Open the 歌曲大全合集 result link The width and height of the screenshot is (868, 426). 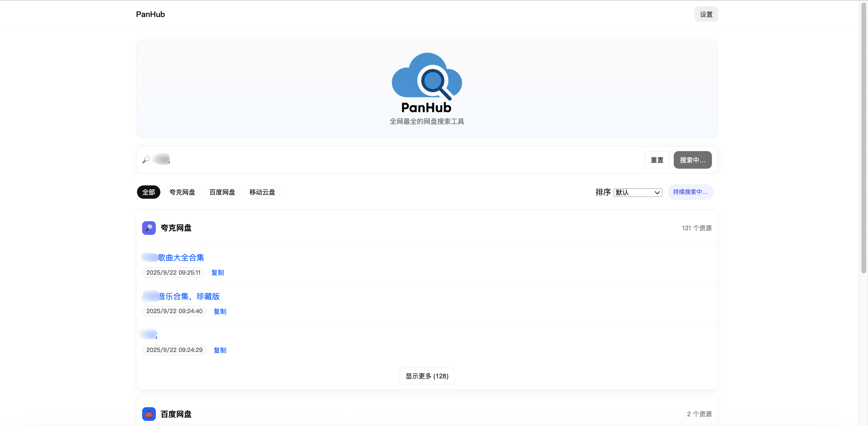pyautogui.click(x=181, y=258)
